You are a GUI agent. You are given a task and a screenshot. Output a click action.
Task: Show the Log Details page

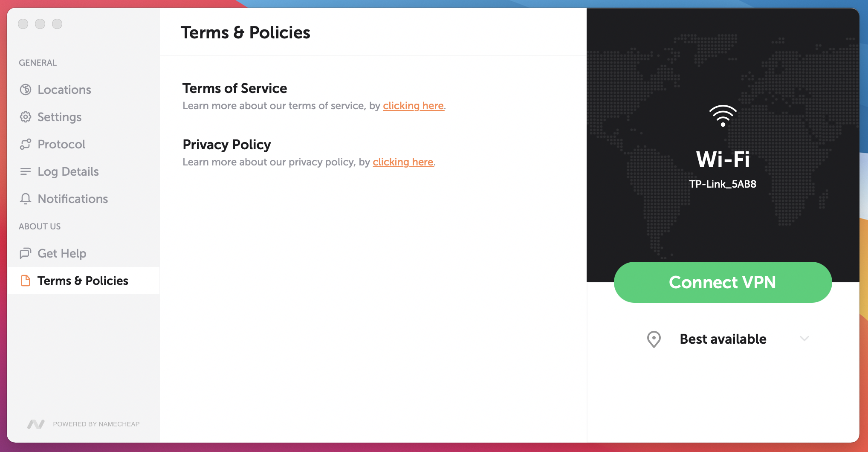coord(83,171)
